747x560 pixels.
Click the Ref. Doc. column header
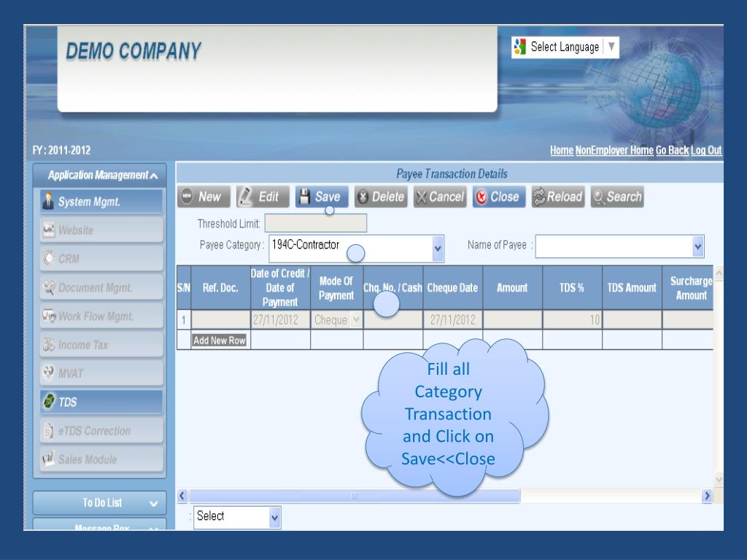click(x=220, y=287)
